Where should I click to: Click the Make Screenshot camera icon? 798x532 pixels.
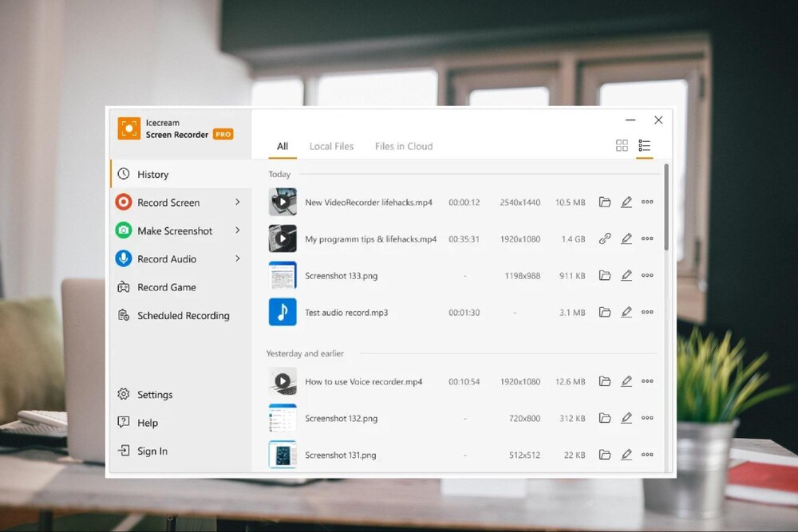(124, 231)
